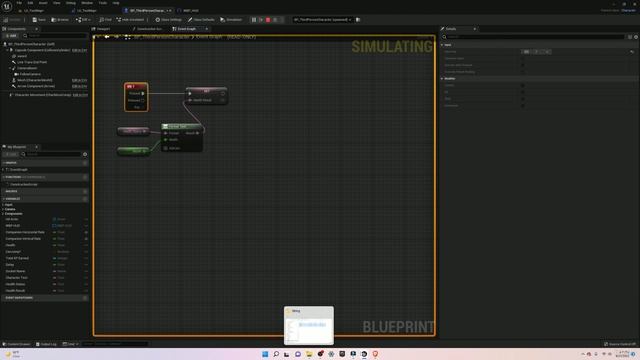640x360 pixels.
Task: Select the Total XP Earned variable
Action: [45, 258]
